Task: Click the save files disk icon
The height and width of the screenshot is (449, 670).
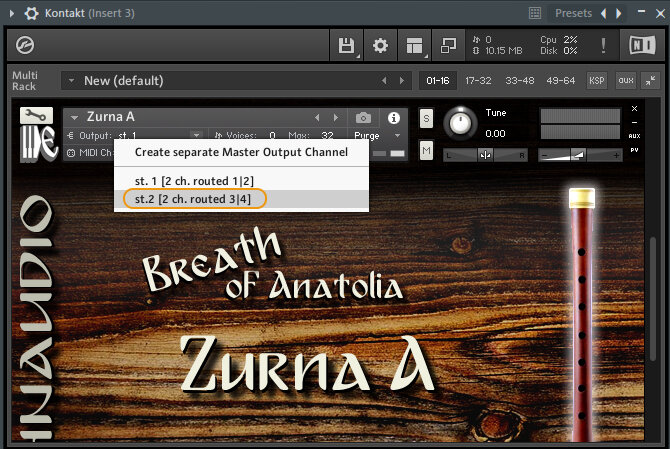Action: (x=346, y=45)
